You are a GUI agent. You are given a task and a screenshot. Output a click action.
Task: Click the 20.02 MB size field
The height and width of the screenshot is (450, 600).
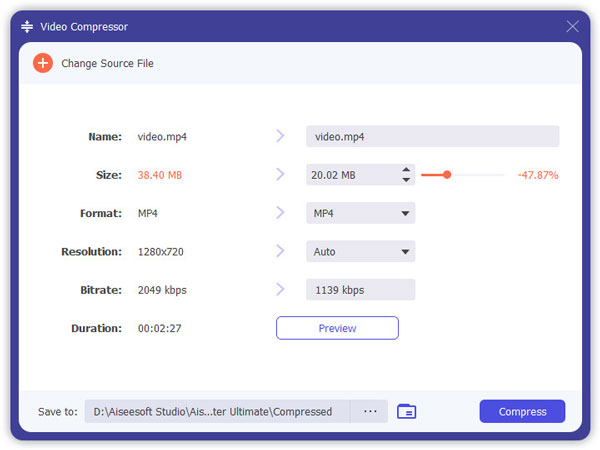coord(353,175)
